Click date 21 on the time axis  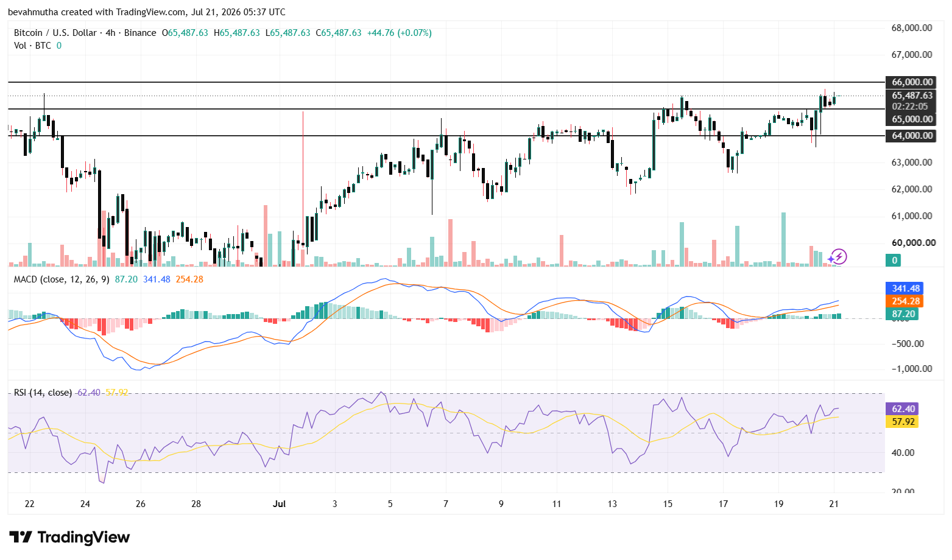[x=834, y=504]
